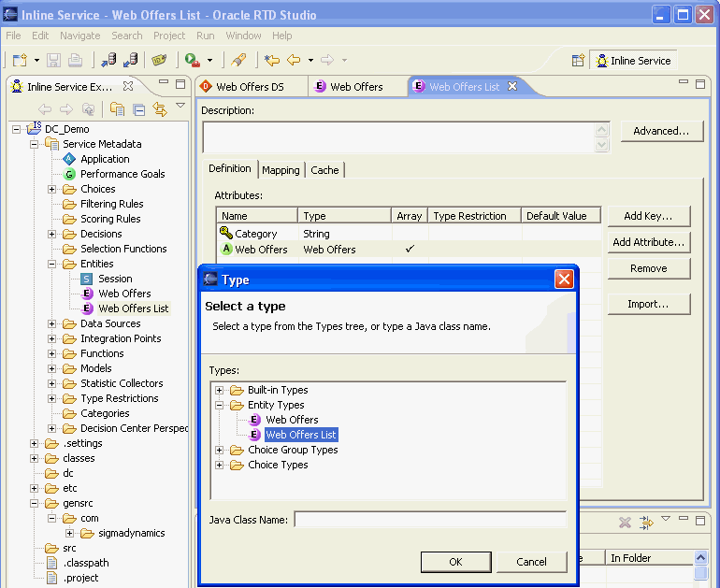
Task: Switch to the Mapping tab
Action: (281, 170)
